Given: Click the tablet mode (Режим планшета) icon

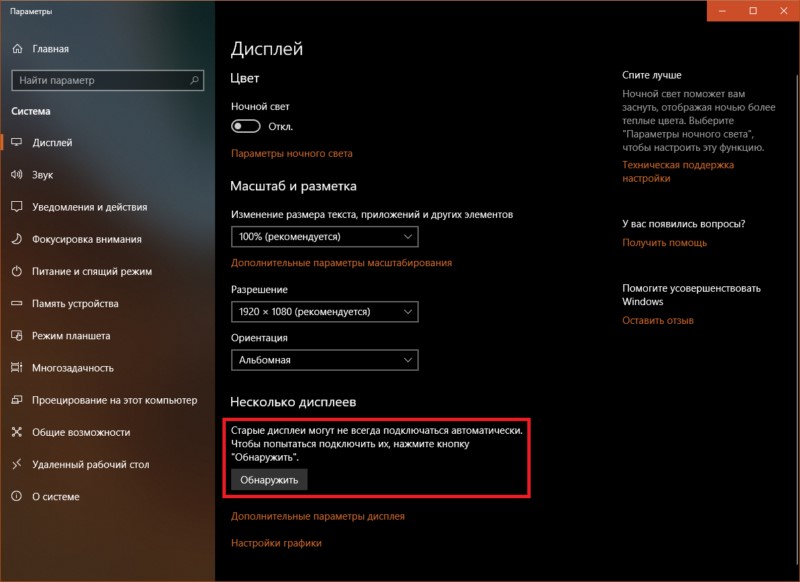Looking at the screenshot, I should [x=17, y=336].
